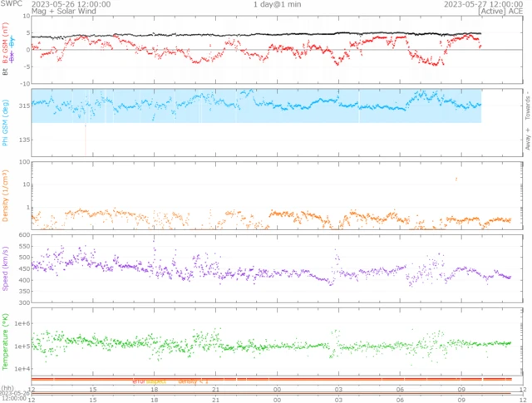Click the 18 hour tick on time axis
This screenshot has height=403, width=532.
tap(154, 389)
